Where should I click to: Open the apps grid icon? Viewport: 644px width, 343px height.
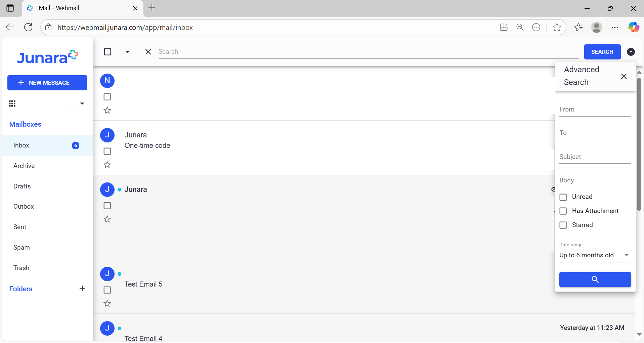tap(12, 103)
